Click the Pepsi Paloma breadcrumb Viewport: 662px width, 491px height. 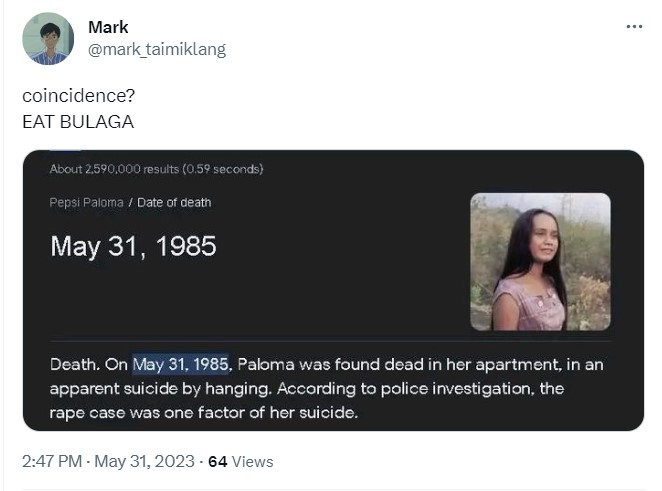coord(86,202)
